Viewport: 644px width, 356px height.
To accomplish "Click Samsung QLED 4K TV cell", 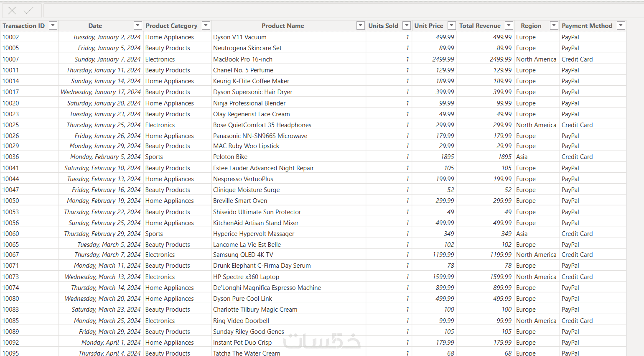I will (x=288, y=255).
